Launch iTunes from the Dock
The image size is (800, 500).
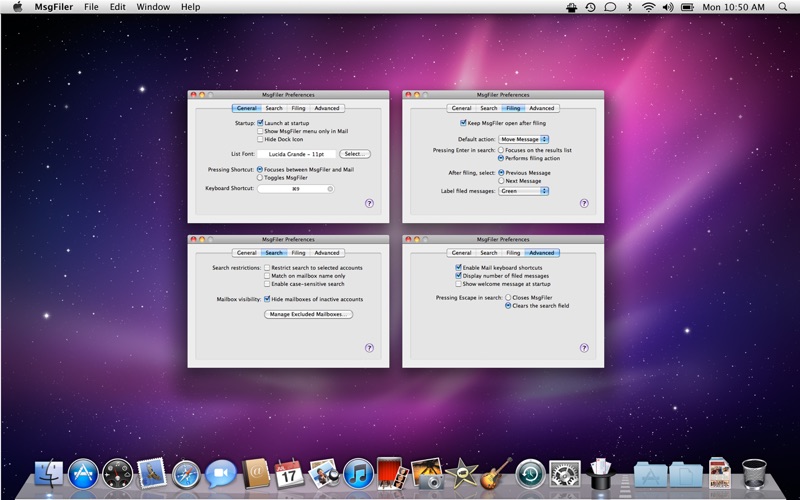coord(358,474)
